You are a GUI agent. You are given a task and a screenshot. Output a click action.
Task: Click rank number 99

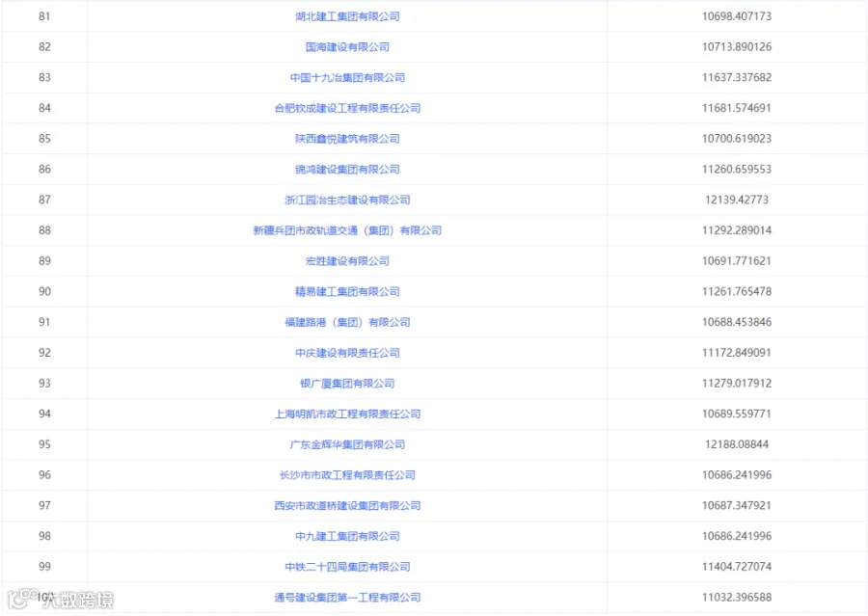click(x=44, y=567)
